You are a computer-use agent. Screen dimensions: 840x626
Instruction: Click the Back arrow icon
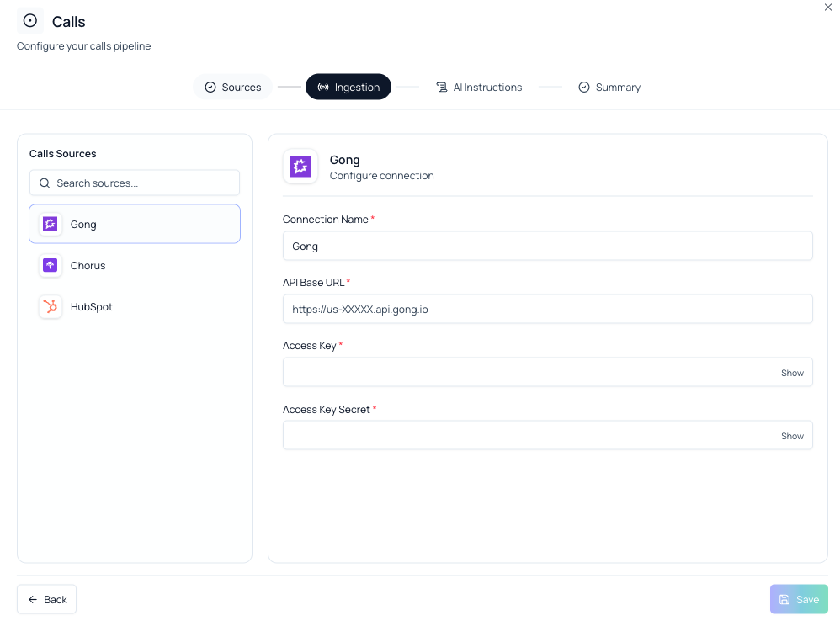33,599
